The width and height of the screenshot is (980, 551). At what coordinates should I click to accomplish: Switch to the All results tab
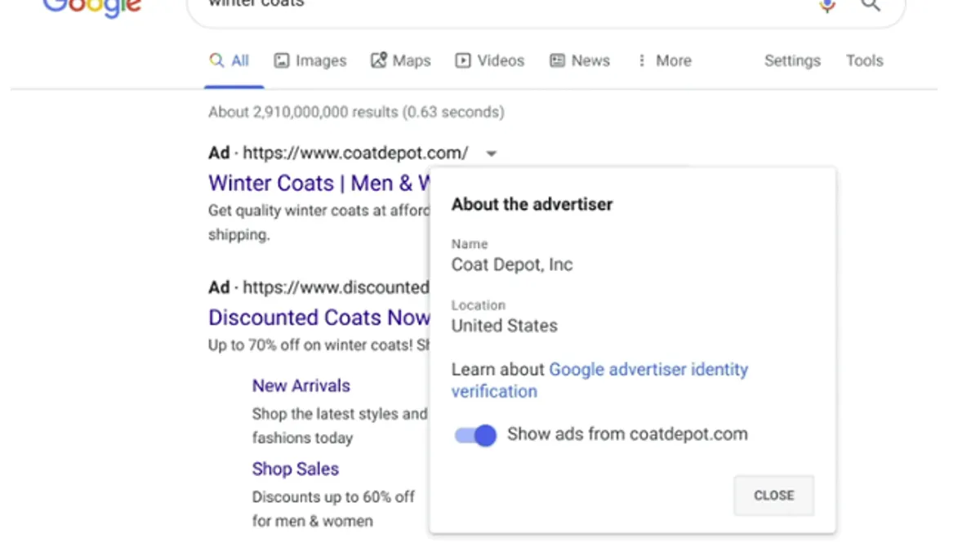click(x=229, y=60)
